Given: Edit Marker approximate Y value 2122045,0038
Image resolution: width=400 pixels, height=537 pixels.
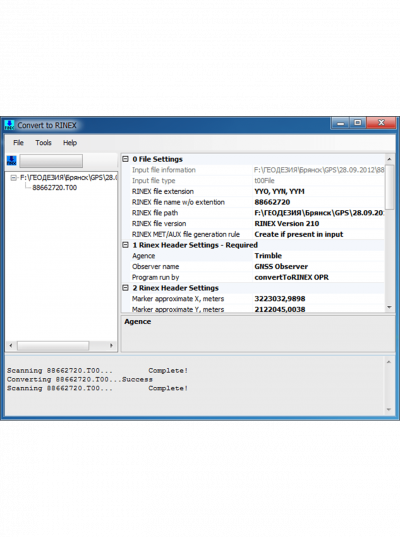Looking at the screenshot, I should 318,309.
